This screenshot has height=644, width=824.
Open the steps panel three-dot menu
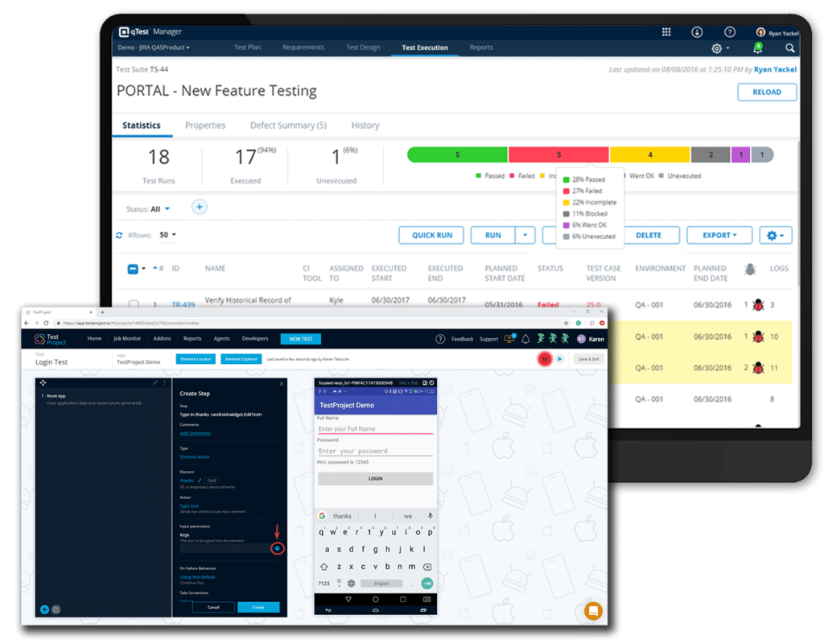tap(164, 382)
